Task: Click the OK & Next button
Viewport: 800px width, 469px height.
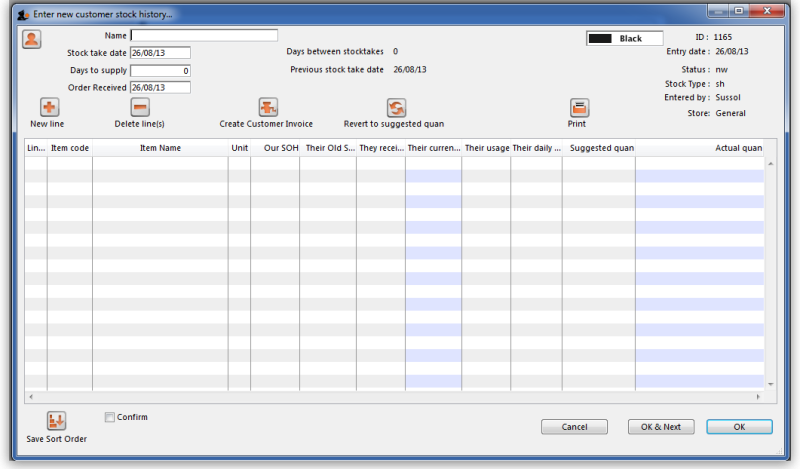Action: click(661, 427)
